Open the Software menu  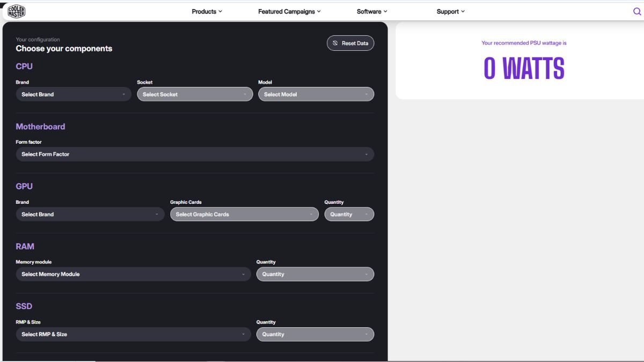(x=372, y=11)
